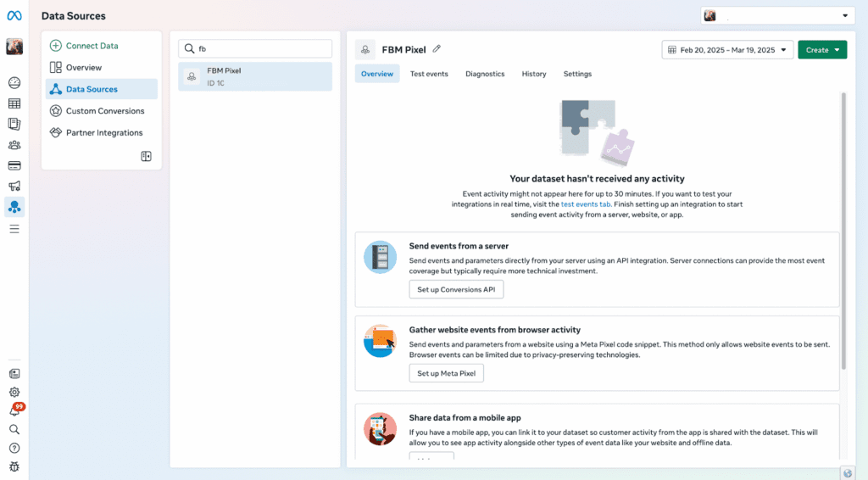The image size is (868, 480).
Task: Click the search magnifier in left rail
Action: point(14,430)
